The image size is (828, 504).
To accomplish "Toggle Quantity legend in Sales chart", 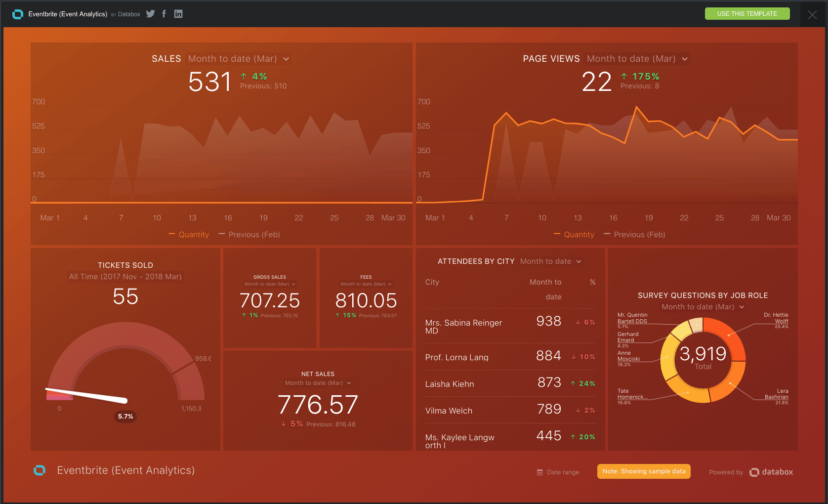I will click(189, 235).
